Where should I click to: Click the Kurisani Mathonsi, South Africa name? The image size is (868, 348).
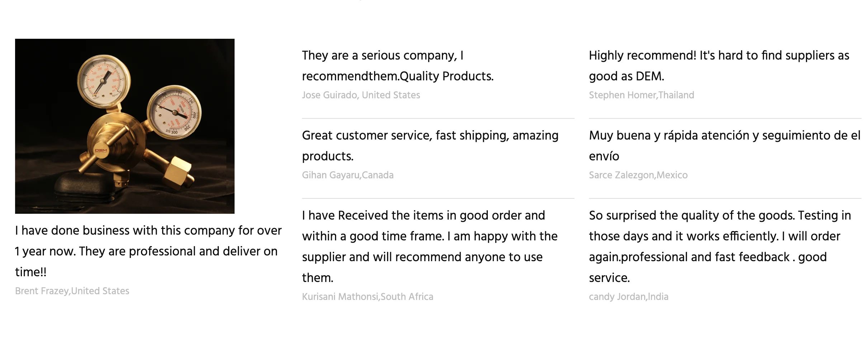pyautogui.click(x=367, y=297)
